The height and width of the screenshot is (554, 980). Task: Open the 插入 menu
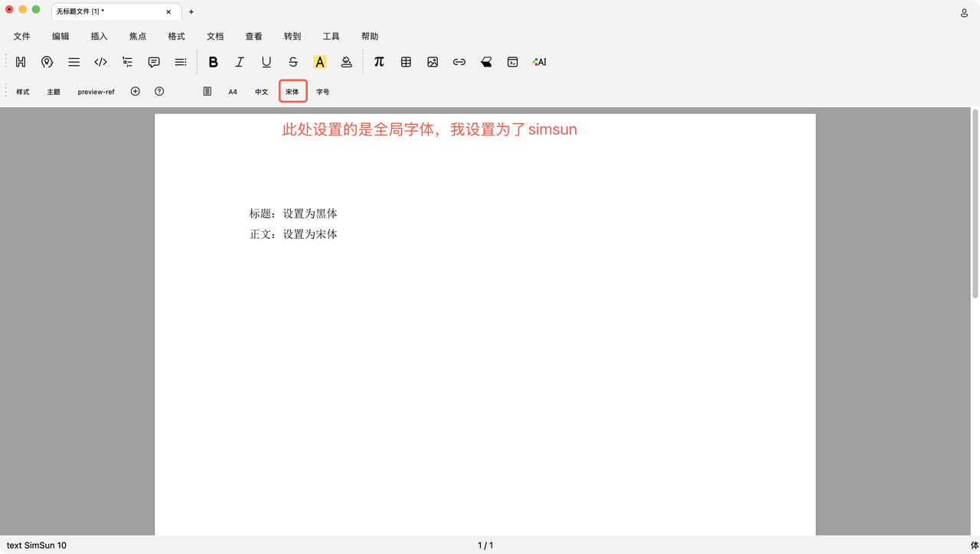pyautogui.click(x=99, y=36)
